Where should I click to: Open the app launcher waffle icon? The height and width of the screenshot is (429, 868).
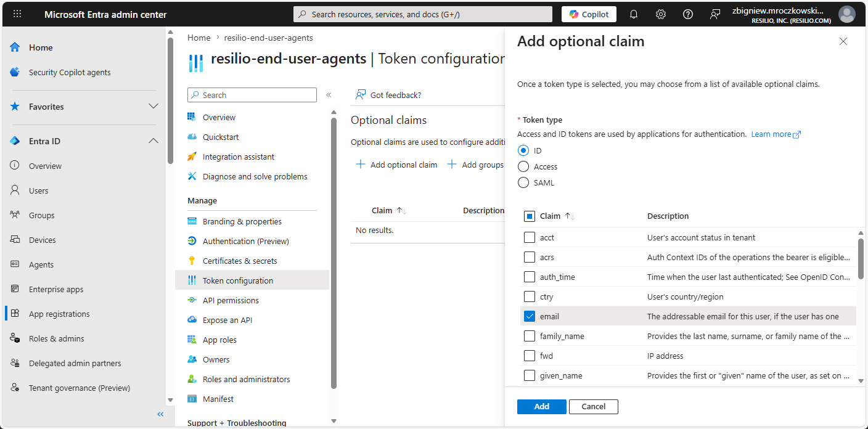(17, 14)
